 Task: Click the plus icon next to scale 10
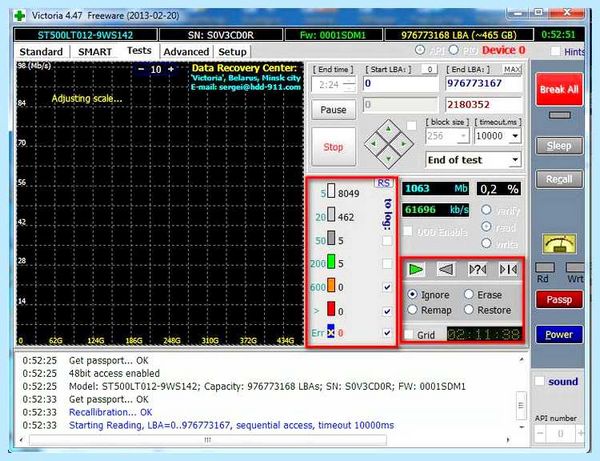pos(171,69)
